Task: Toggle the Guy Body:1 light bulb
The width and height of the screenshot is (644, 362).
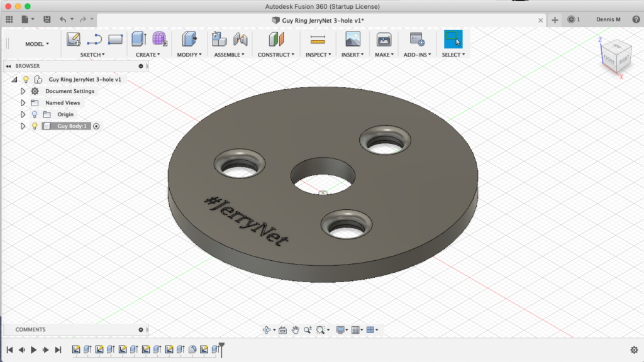Action: [35, 126]
